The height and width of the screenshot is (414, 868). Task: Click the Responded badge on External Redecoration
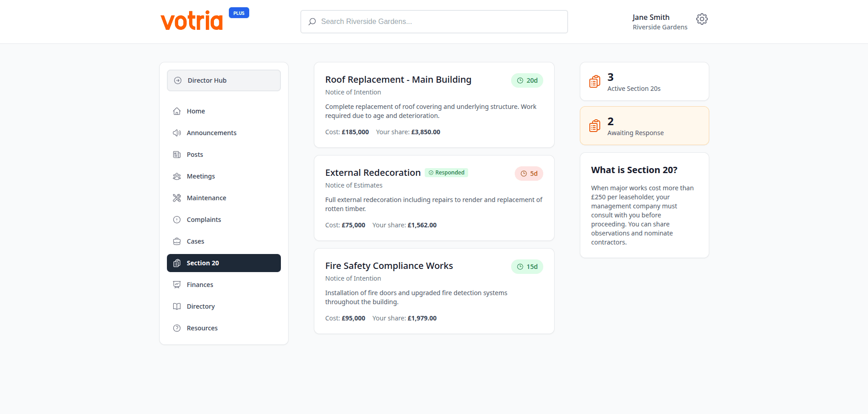(x=446, y=172)
